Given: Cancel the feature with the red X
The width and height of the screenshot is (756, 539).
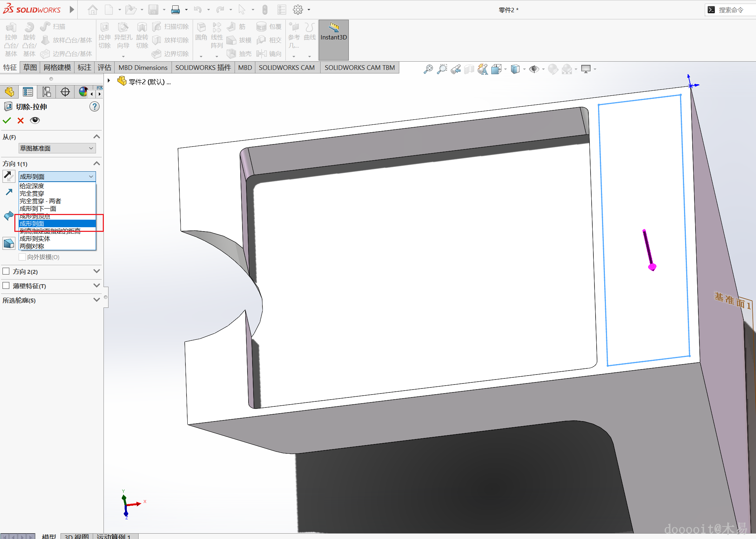Looking at the screenshot, I should click(20, 120).
